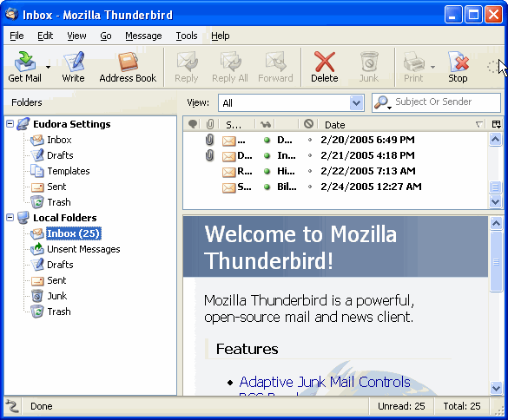The image size is (508, 420).
Task: Open the Junk folder in Local Folders
Action: pos(57,296)
